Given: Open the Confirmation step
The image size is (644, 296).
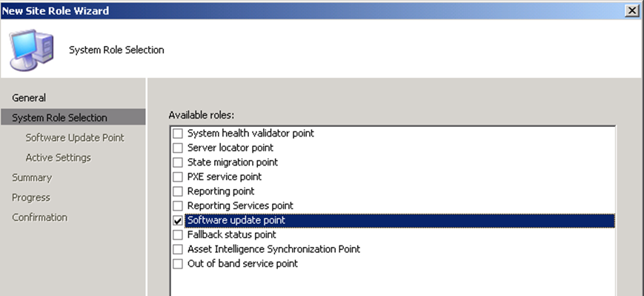Looking at the screenshot, I should pyautogui.click(x=39, y=217).
